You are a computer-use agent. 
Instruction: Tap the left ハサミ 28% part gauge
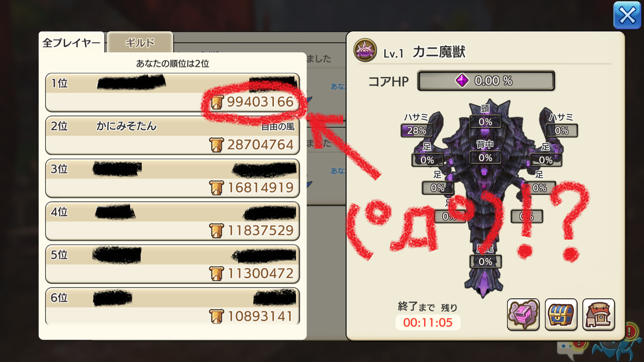point(416,130)
